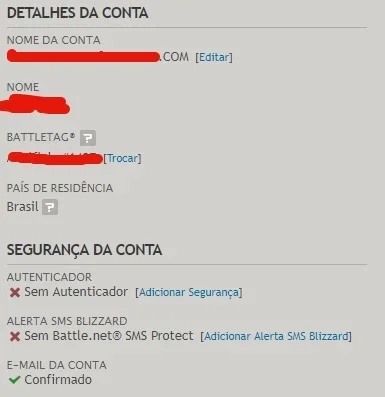
Task: Click the green checkmark beside Confirmado
Action: 14,380
